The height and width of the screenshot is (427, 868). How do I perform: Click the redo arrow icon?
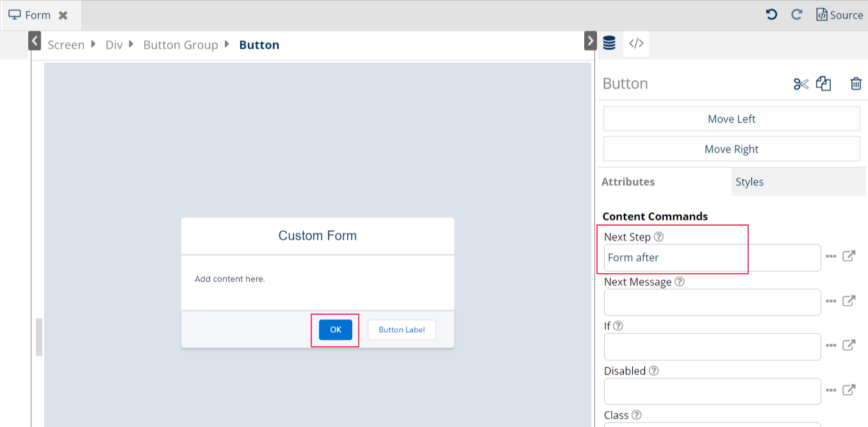tap(797, 14)
